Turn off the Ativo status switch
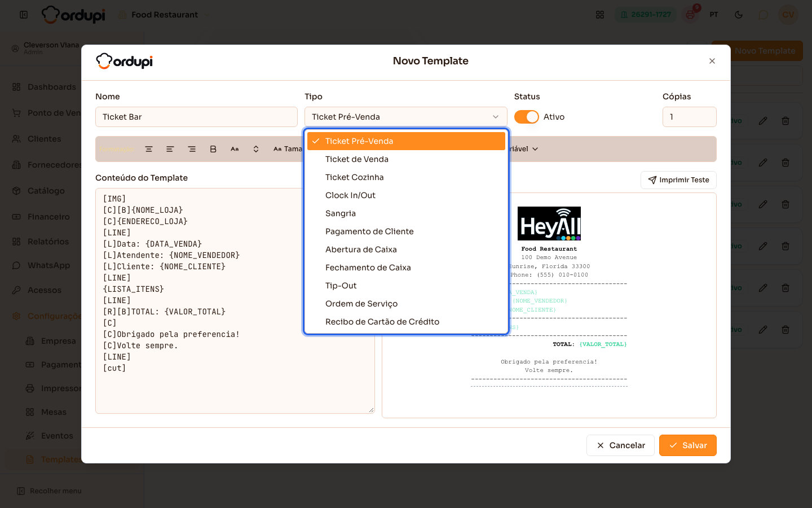Viewport: 812px width, 508px height. click(x=527, y=117)
